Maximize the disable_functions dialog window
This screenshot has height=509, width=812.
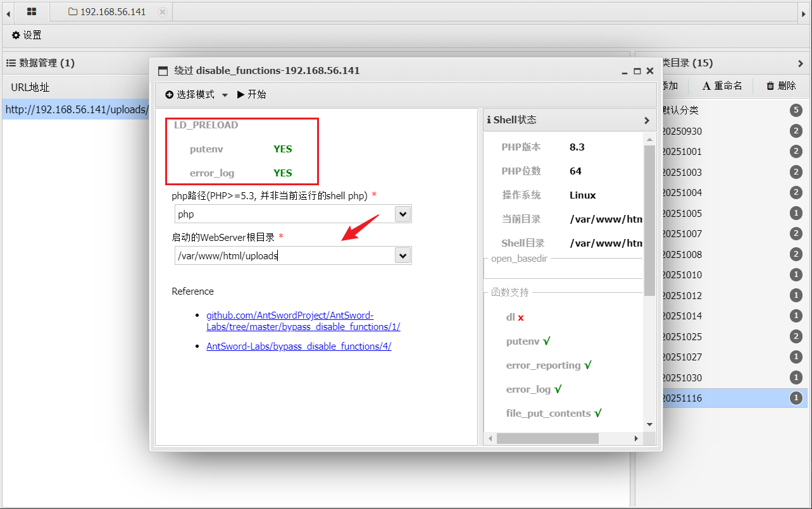click(637, 71)
